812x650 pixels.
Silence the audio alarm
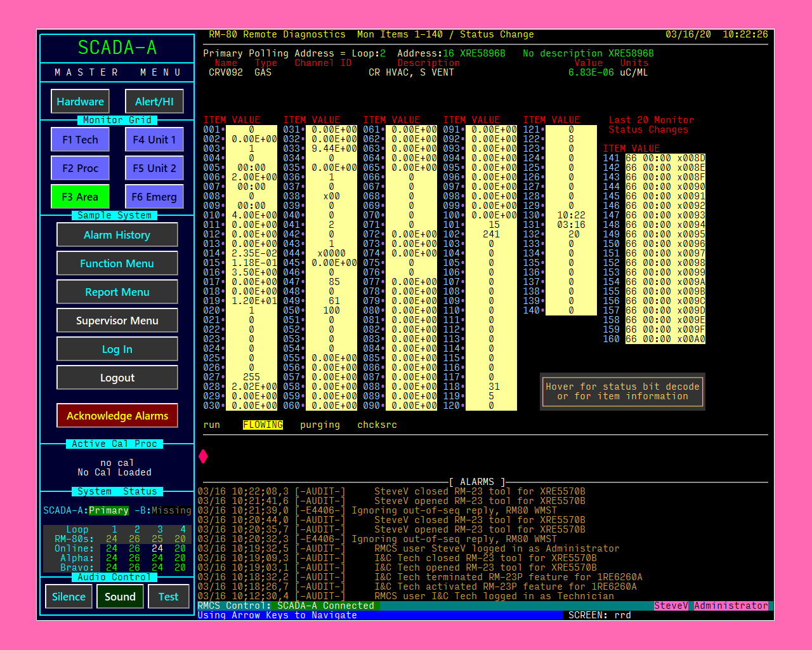tap(69, 597)
